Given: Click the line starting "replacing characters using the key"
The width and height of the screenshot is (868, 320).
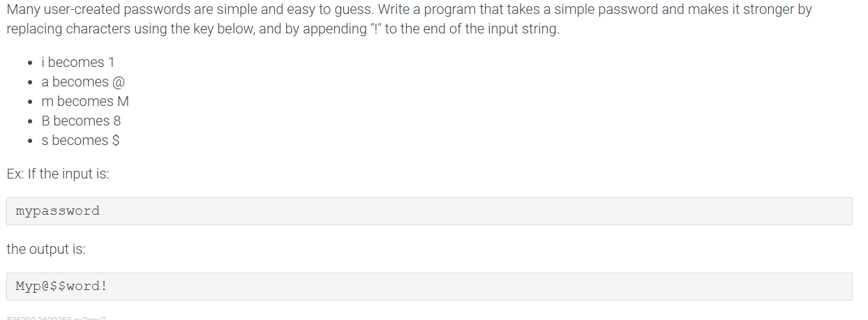Looking at the screenshot, I should (x=283, y=30).
